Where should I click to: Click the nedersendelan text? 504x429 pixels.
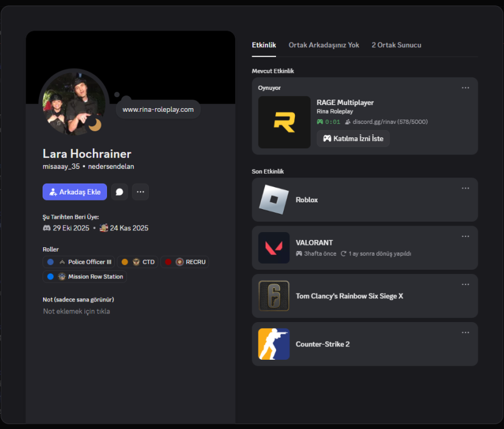[x=111, y=166]
